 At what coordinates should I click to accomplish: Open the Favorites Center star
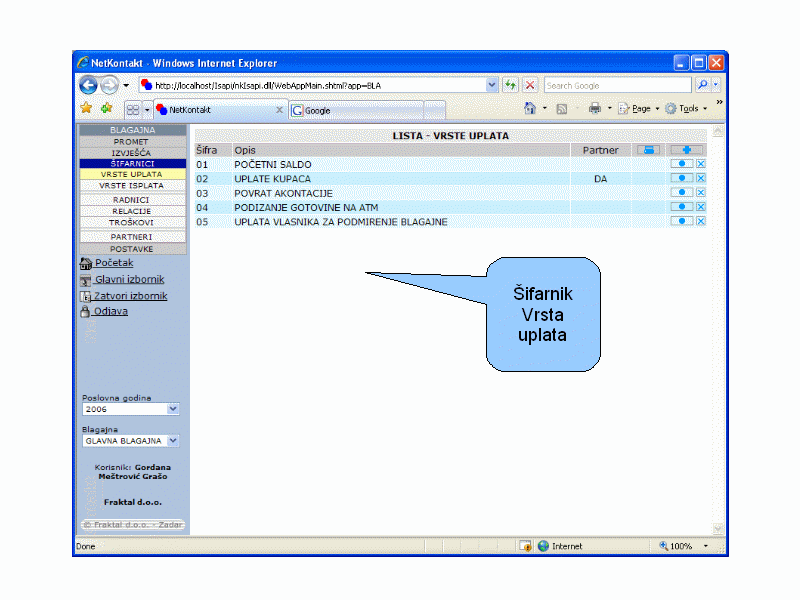tap(86, 108)
